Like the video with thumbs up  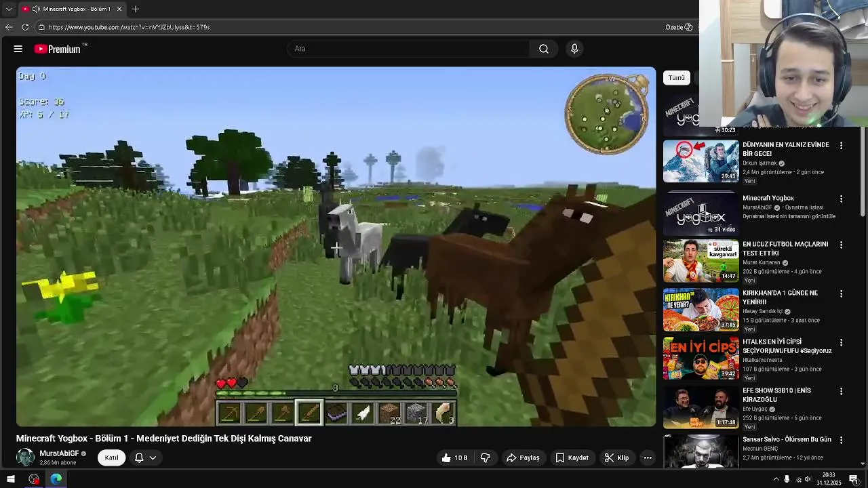(454, 457)
